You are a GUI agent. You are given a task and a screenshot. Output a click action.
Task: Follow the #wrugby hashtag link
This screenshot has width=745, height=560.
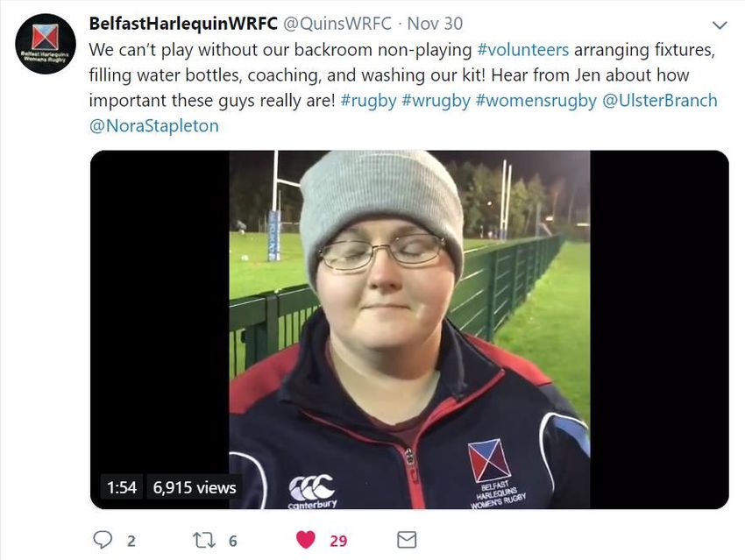(436, 101)
